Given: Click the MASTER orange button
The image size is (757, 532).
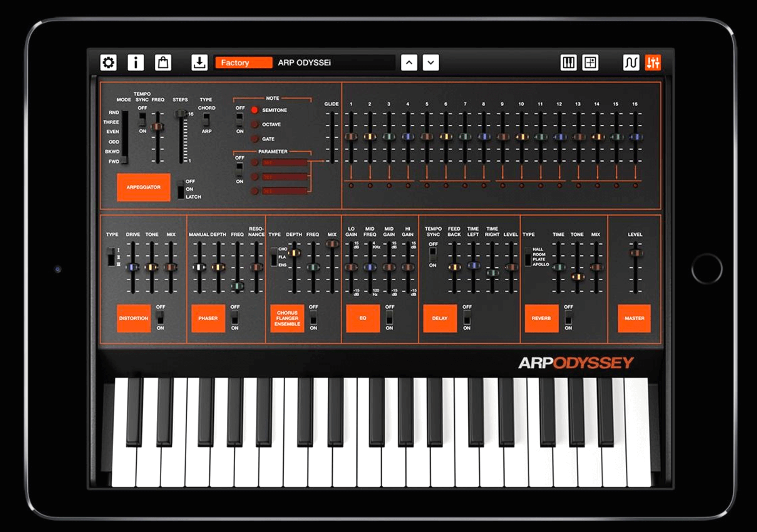Looking at the screenshot, I should (635, 318).
